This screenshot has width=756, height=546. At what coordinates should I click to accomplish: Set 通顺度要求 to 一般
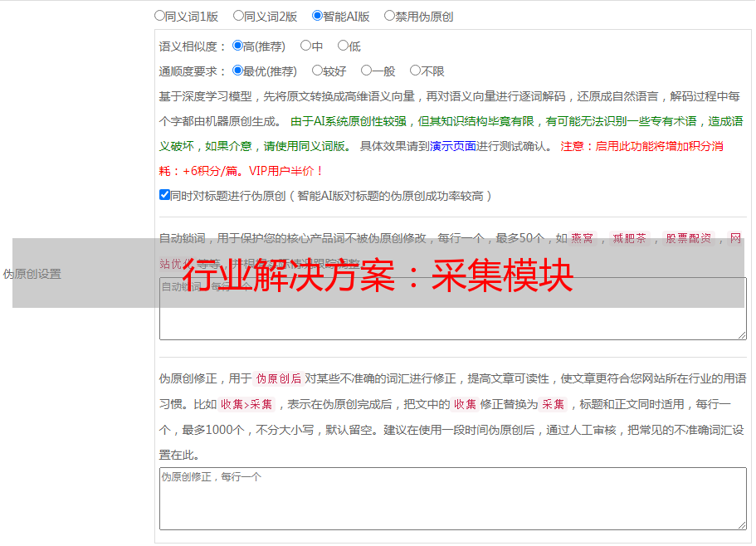point(367,71)
